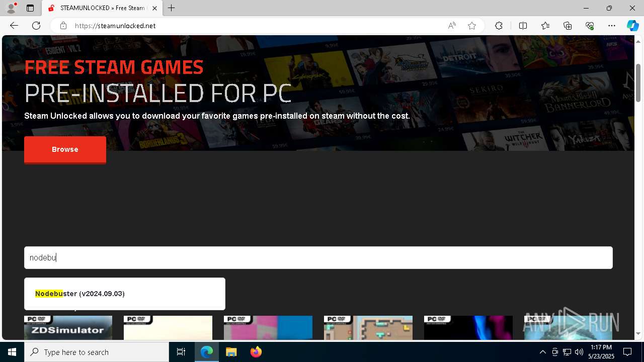Image resolution: width=644 pixels, height=362 pixels.
Task: Launch Firefox from the taskbar
Action: point(256,352)
